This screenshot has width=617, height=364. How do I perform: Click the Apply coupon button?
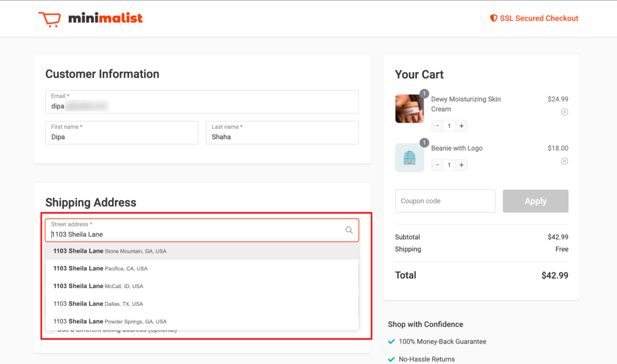535,201
